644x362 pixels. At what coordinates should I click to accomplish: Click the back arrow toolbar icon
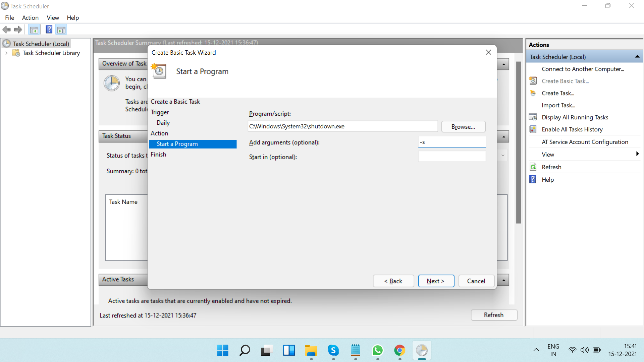pyautogui.click(x=6, y=30)
